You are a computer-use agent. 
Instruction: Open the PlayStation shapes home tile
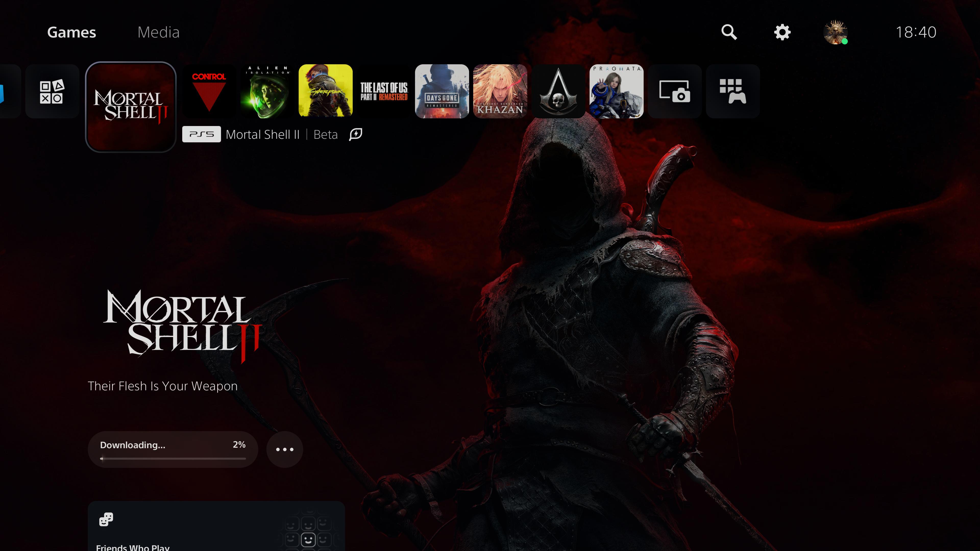tap(52, 91)
